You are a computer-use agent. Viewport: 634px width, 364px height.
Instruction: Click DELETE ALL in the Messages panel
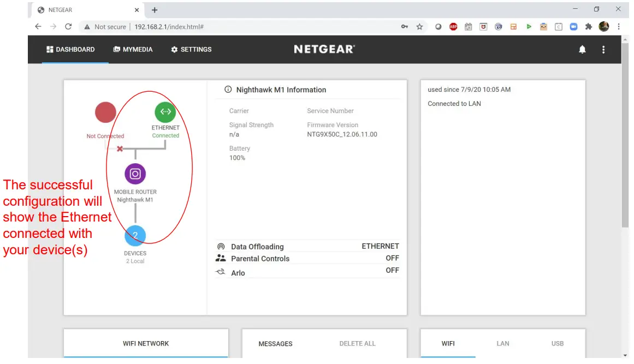pos(358,343)
